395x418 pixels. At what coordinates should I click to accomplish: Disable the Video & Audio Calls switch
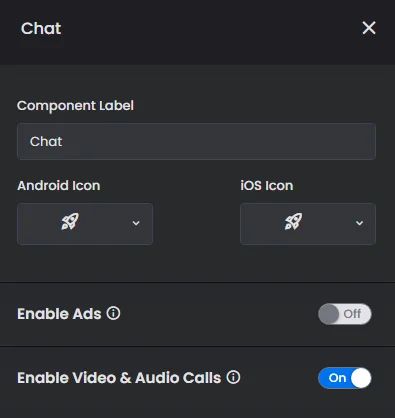point(345,378)
